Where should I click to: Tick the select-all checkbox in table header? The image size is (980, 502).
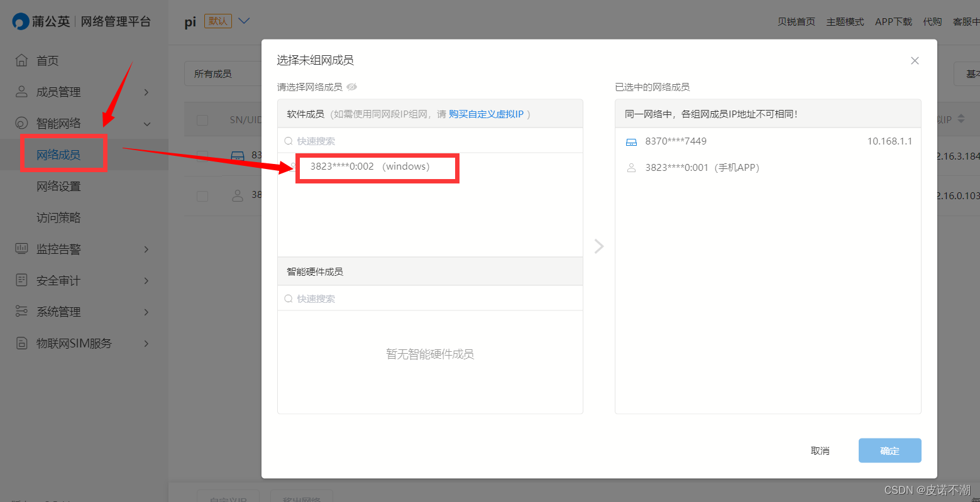point(202,120)
